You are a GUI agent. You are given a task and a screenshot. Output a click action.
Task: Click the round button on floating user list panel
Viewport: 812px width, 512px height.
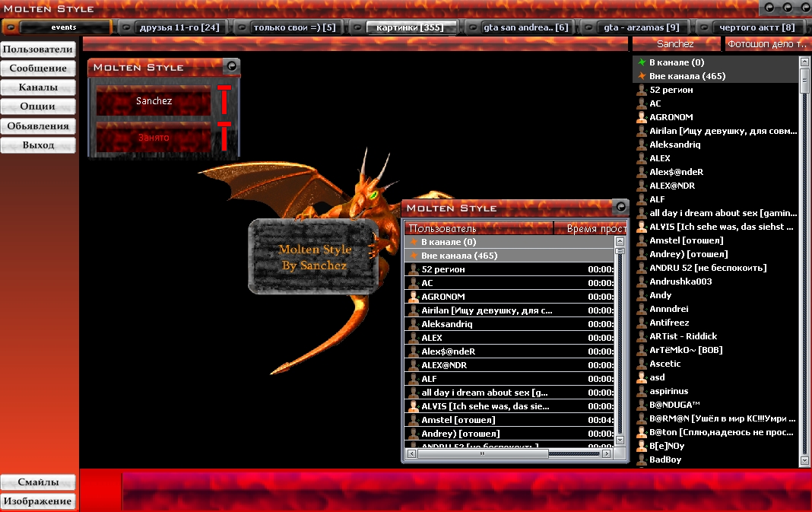point(621,207)
